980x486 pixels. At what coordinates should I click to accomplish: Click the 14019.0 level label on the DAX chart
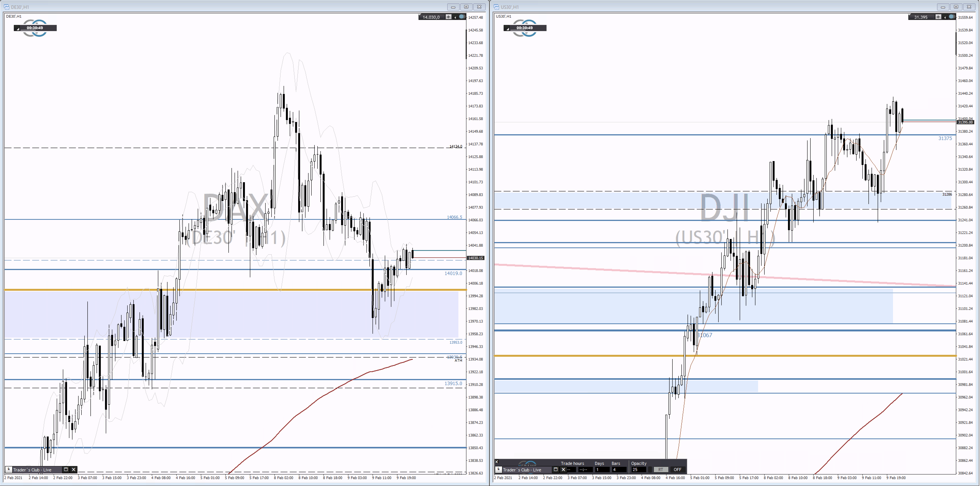(x=453, y=273)
